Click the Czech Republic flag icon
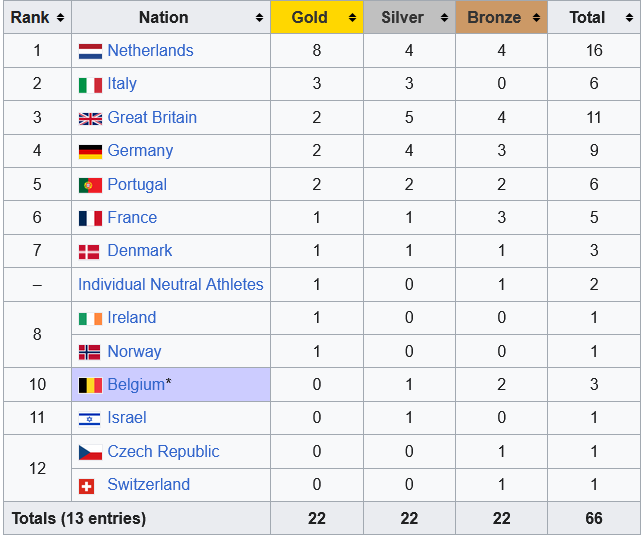 90,452
